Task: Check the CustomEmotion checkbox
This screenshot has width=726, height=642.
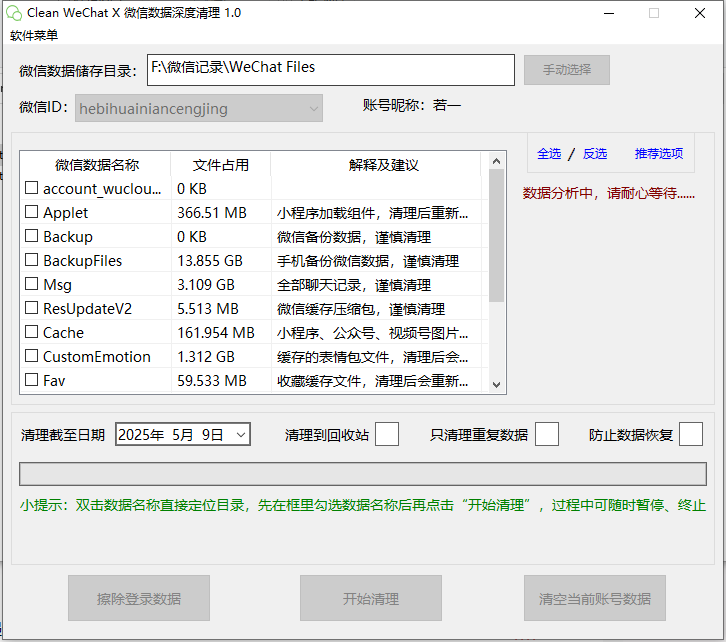Action: coord(31,356)
